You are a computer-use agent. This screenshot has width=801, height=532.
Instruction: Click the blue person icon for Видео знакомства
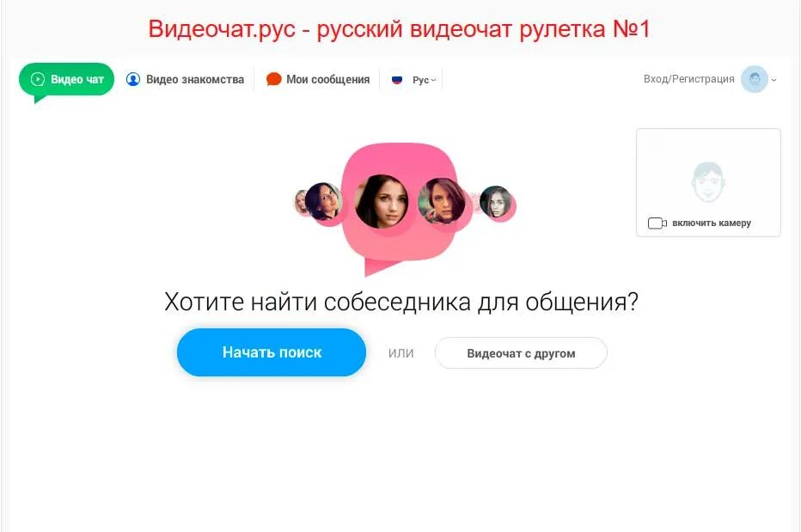coord(133,79)
